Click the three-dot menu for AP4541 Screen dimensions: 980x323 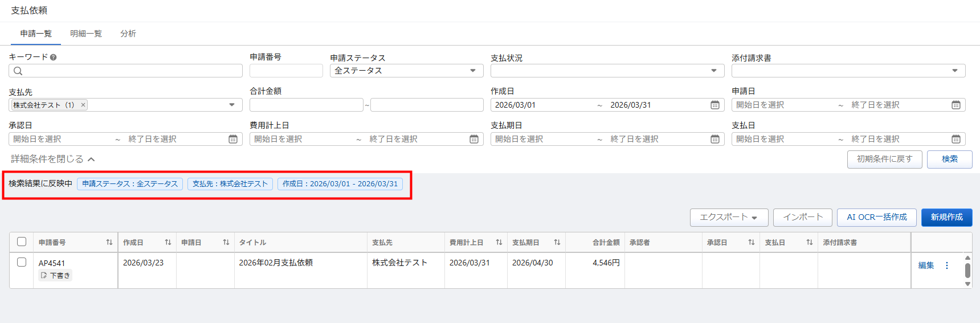point(947,265)
